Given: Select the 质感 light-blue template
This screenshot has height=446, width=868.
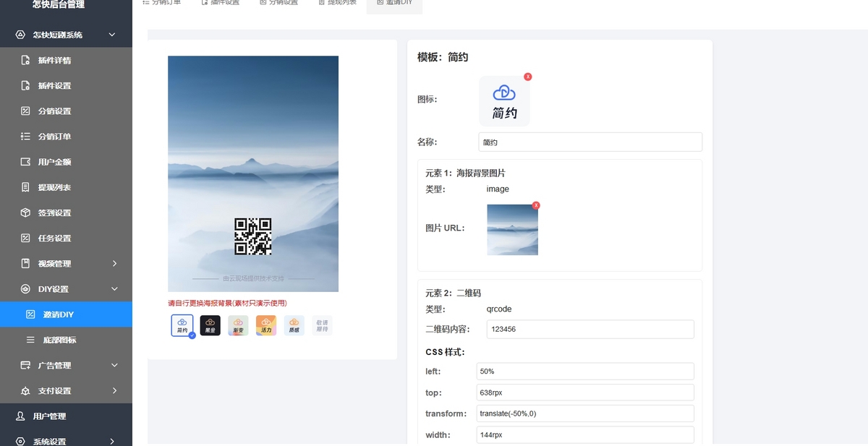Looking at the screenshot, I should 294,325.
